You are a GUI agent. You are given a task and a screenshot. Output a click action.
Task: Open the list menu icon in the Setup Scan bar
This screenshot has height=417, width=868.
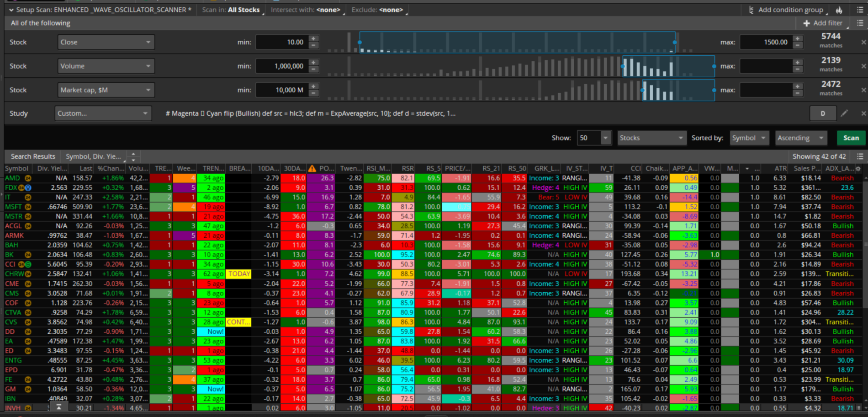pos(860,10)
